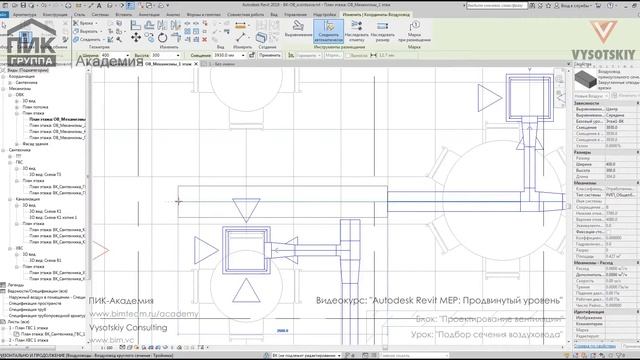Viewport: 640px width, 360px height.
Task: Click the Врезка (Cope) geometry tool
Action: coord(86,23)
